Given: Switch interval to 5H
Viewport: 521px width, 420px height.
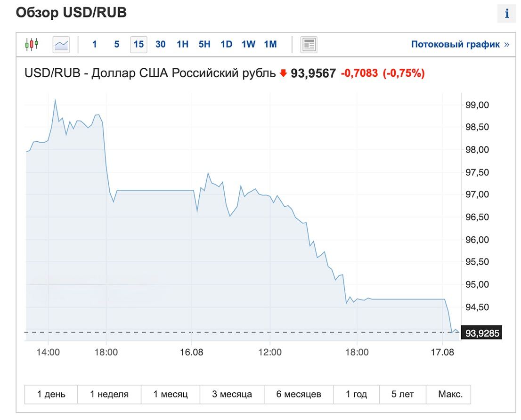Looking at the screenshot, I should 204,45.
